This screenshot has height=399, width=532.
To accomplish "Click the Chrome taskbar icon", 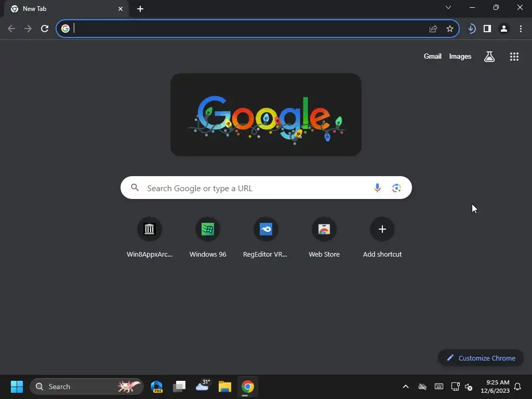I will 248,387.
